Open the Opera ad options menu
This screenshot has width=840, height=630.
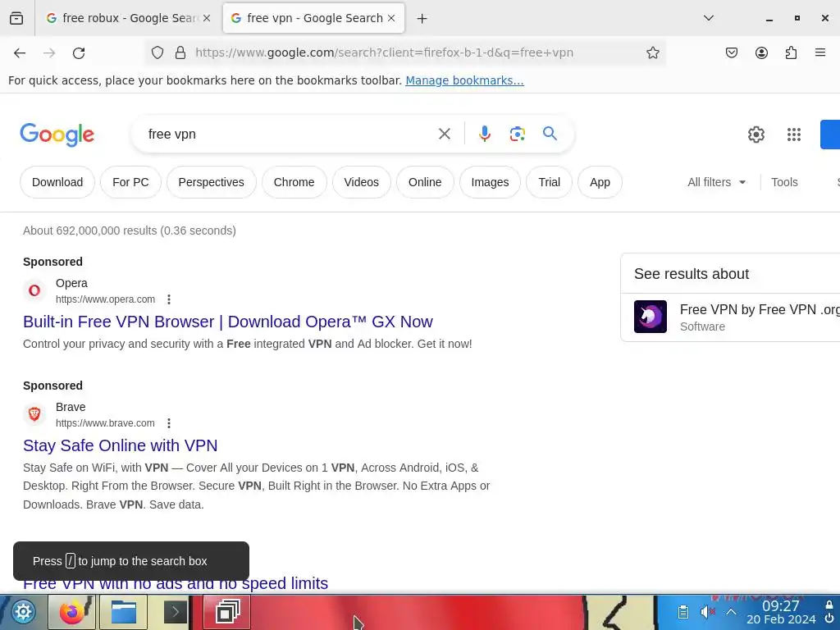169,299
